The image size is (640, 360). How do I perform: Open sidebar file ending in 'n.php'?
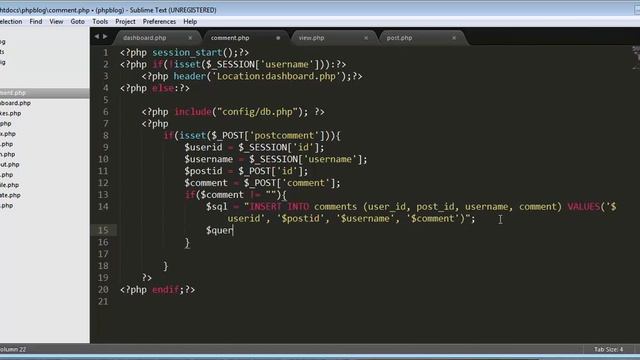(x=8, y=154)
